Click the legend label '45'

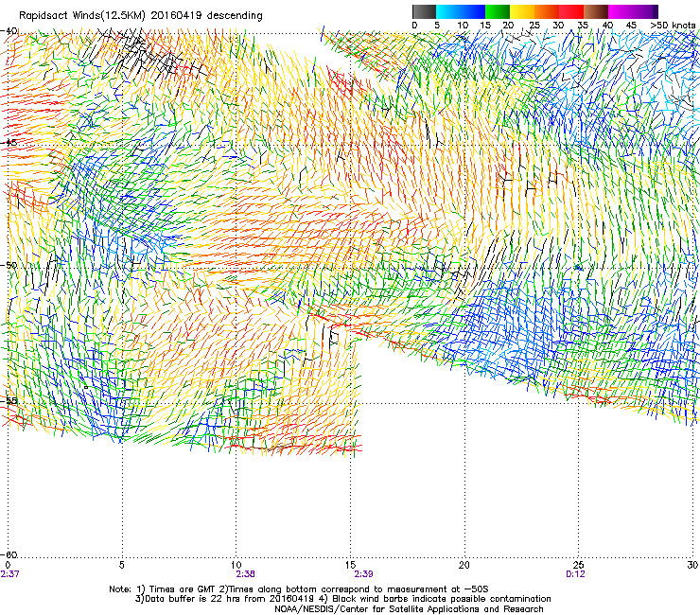(x=631, y=26)
